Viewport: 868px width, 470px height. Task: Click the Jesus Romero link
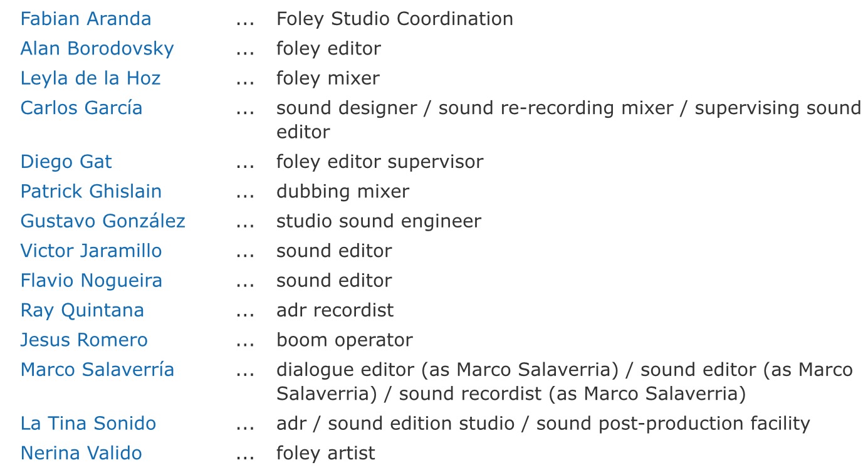point(84,340)
